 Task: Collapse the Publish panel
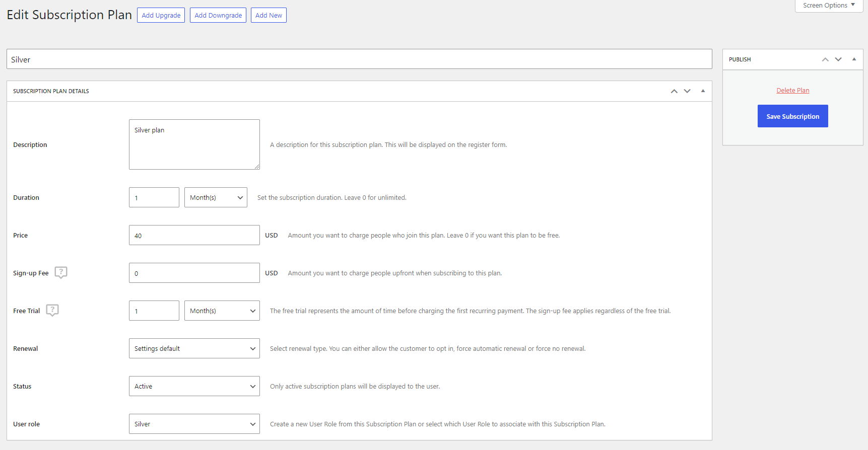pyautogui.click(x=854, y=59)
